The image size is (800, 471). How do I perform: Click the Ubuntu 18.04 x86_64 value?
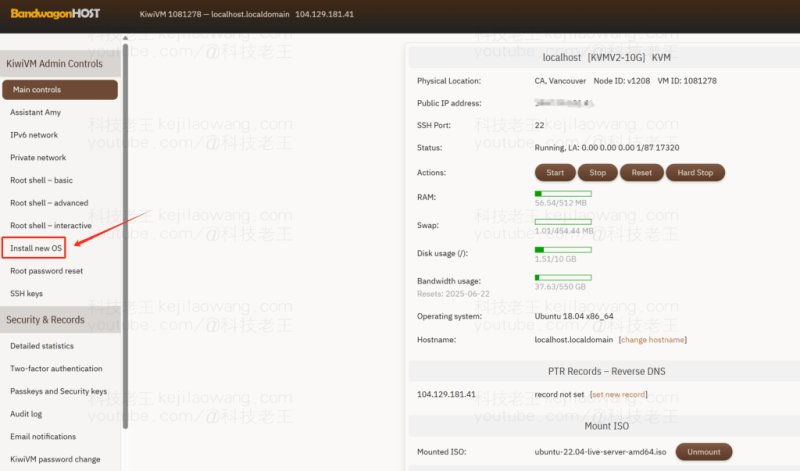[x=574, y=316]
